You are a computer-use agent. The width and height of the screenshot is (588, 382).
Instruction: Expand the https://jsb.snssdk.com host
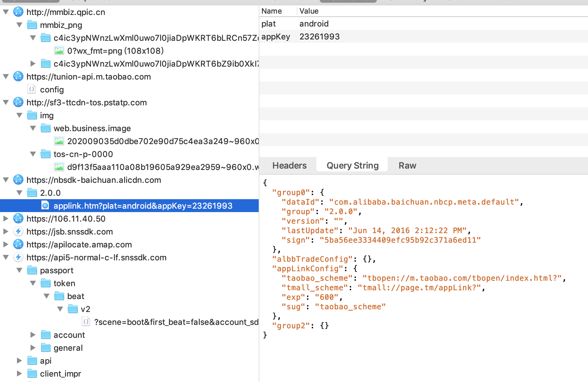pyautogui.click(x=6, y=231)
